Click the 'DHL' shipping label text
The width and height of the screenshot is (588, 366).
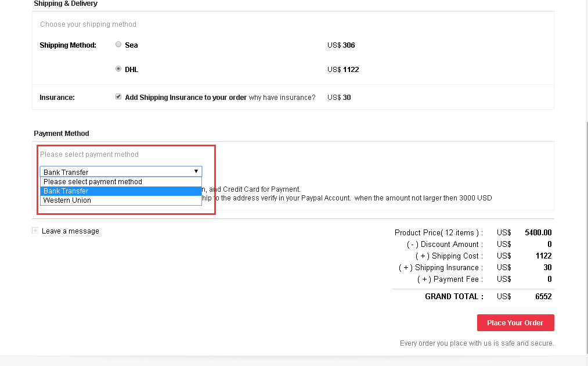click(x=132, y=70)
